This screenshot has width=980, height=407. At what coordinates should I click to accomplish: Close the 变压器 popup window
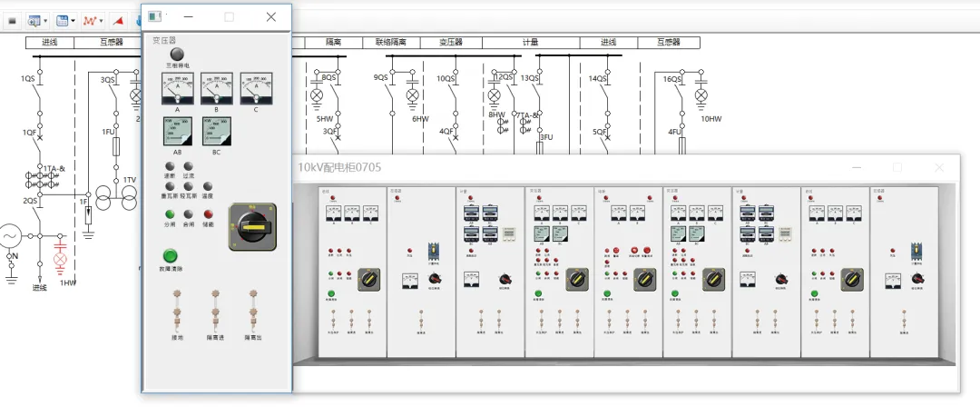tap(270, 17)
